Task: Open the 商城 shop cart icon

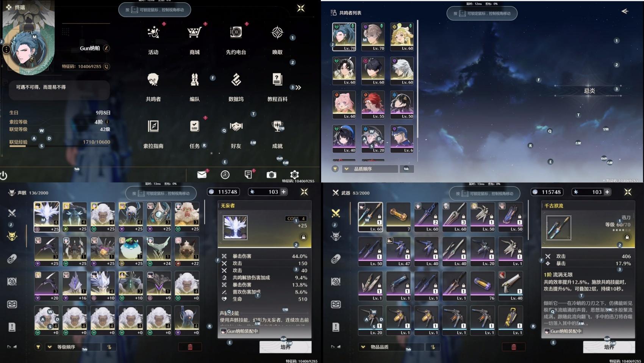Action: [x=194, y=33]
